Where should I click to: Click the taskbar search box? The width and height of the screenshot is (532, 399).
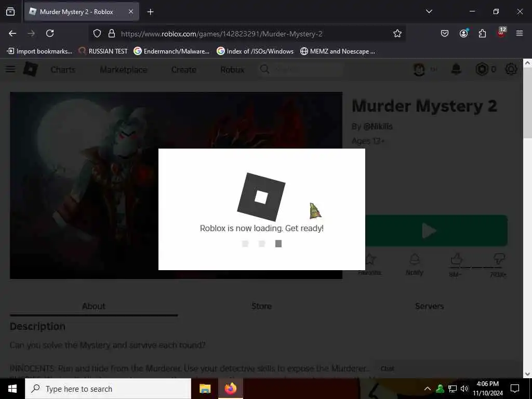click(x=108, y=389)
